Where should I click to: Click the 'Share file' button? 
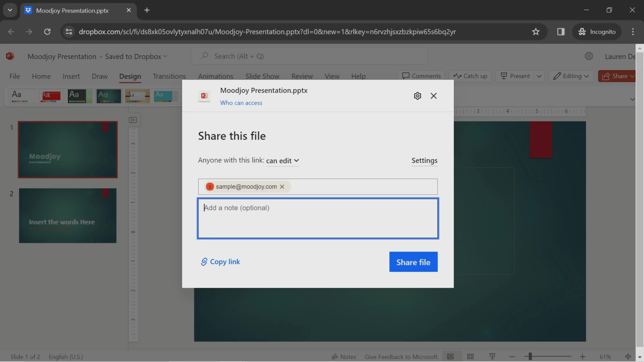pos(413,262)
